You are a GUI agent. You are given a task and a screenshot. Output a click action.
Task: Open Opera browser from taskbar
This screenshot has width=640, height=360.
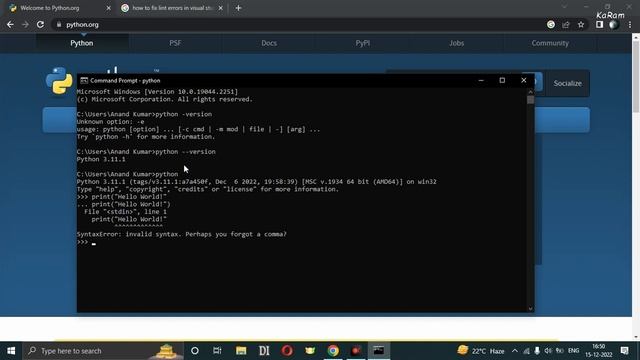point(287,351)
